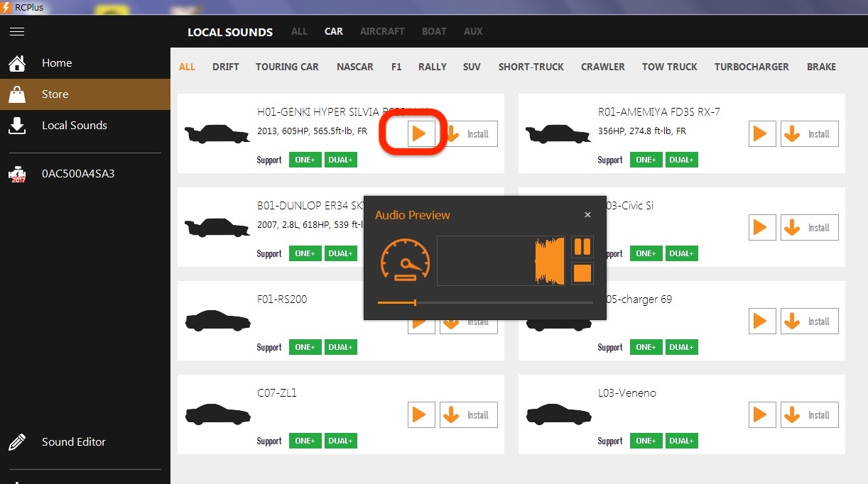
Task: Go to Home in the sidebar
Action: tap(57, 63)
